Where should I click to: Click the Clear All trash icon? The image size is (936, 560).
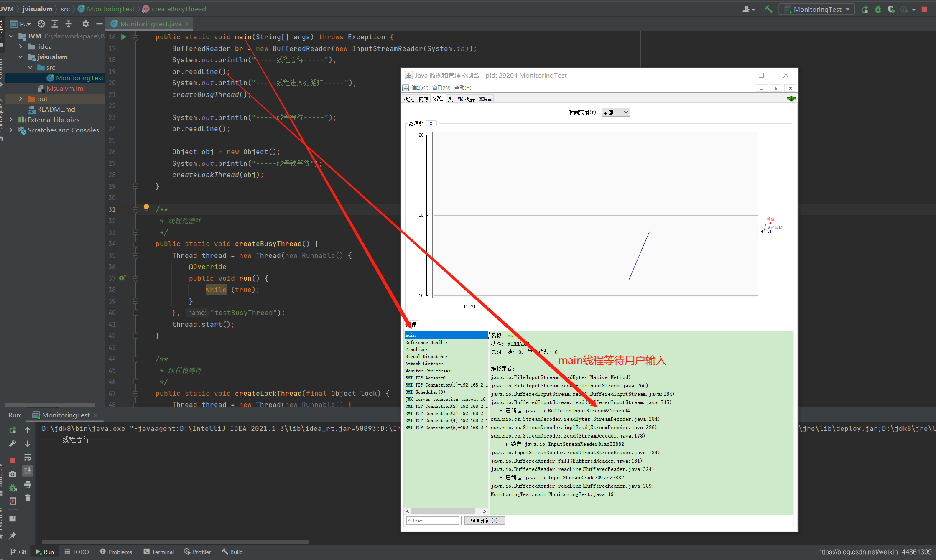coord(28,498)
